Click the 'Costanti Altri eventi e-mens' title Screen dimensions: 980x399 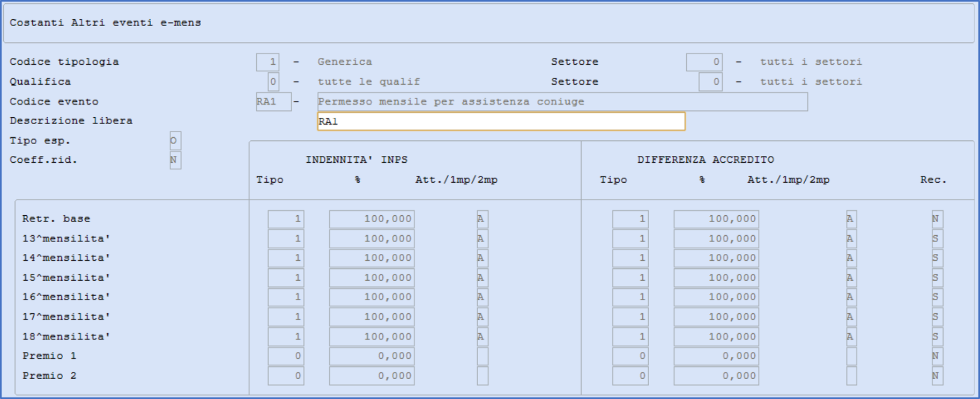tap(106, 22)
